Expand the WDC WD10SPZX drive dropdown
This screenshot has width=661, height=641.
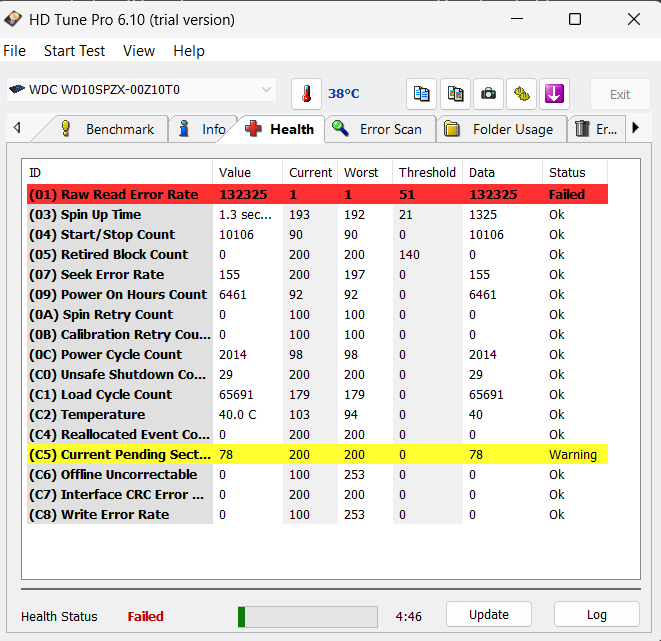266,89
